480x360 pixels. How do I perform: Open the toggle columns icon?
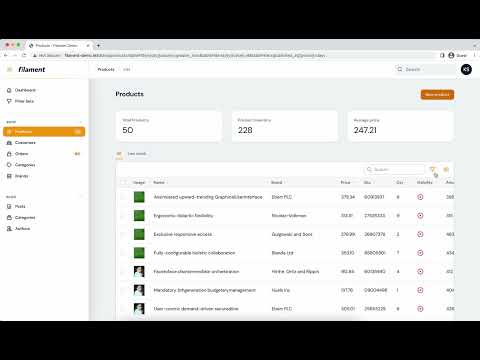click(446, 169)
